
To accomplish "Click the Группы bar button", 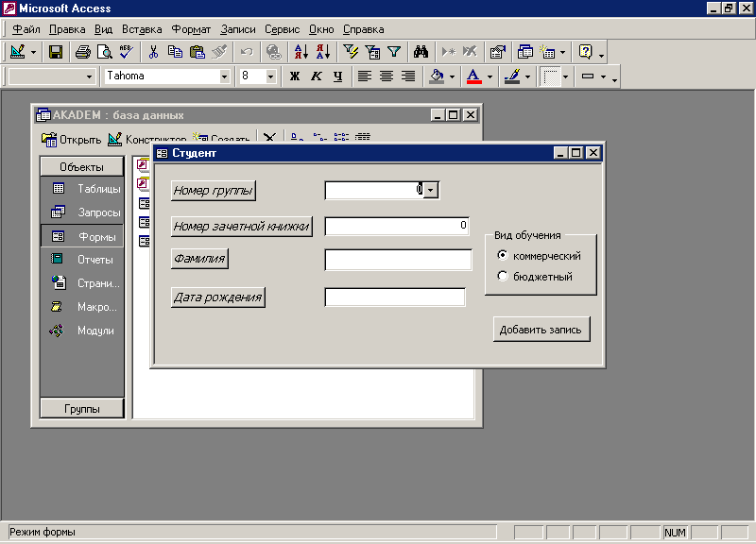I will 81,409.
